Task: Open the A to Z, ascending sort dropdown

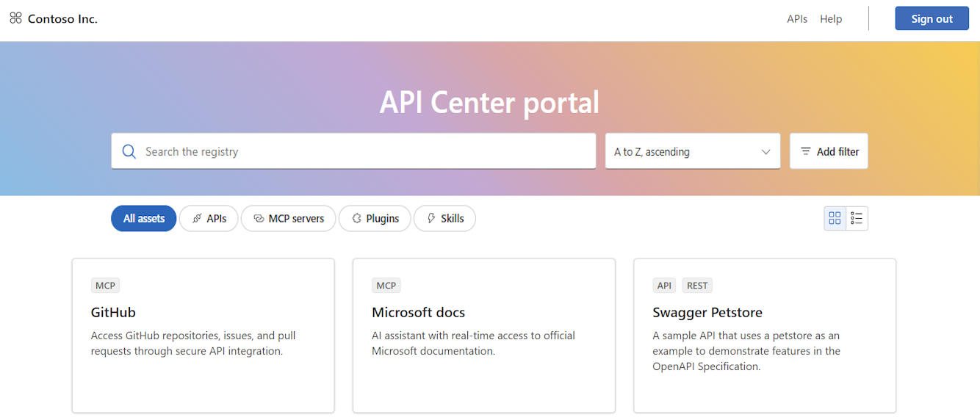Action: (x=693, y=151)
